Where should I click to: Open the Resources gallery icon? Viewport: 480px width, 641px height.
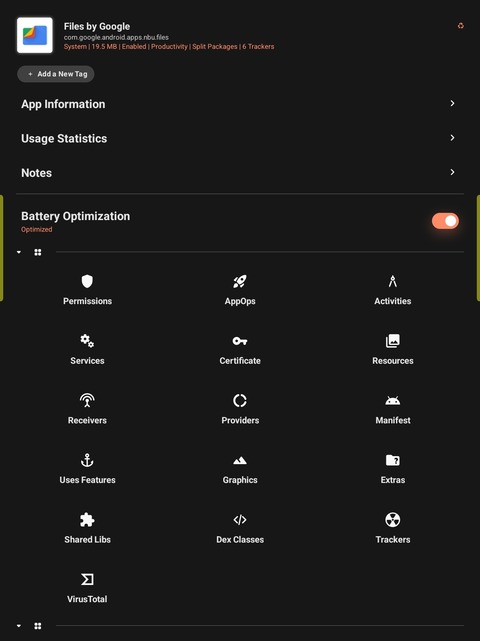coord(393,341)
